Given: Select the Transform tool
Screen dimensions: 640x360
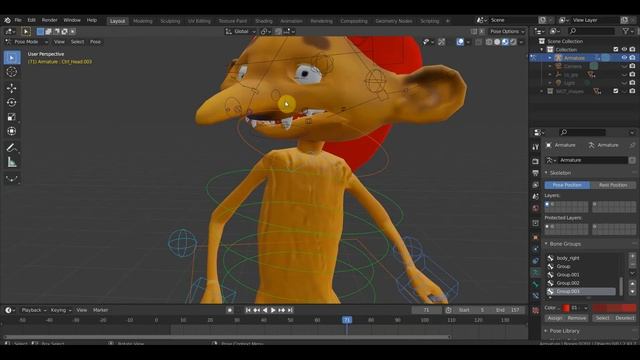Looking at the screenshot, I should pos(11,131).
